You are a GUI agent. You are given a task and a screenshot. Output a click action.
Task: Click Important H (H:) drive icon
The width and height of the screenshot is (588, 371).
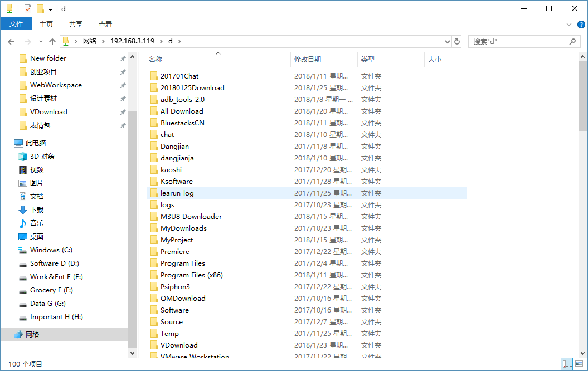(23, 318)
